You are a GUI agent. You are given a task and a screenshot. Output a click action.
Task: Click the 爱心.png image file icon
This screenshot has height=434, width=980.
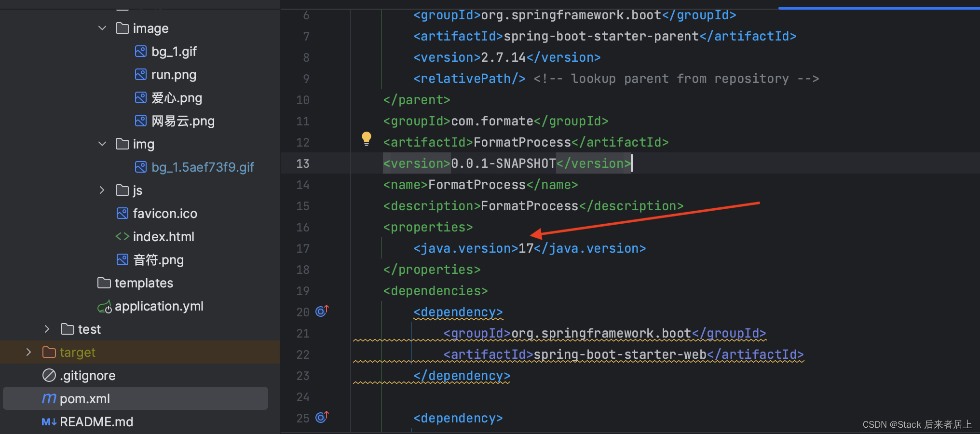click(141, 97)
